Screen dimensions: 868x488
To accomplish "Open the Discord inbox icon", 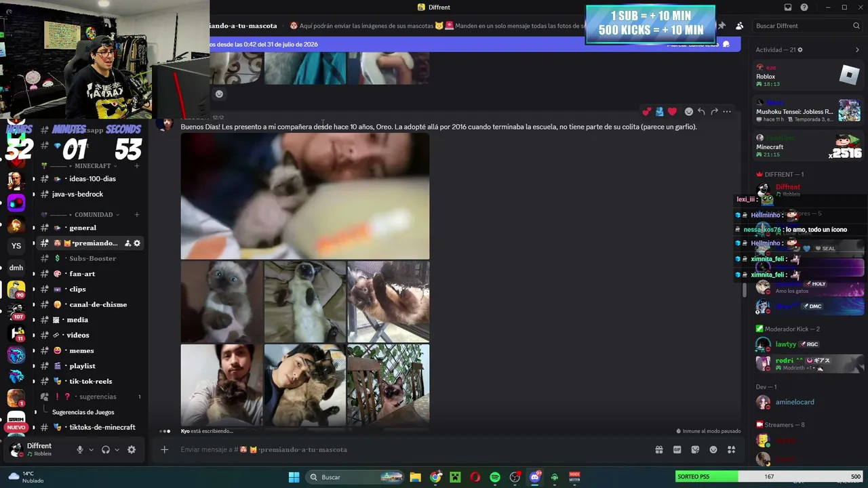I will [788, 7].
